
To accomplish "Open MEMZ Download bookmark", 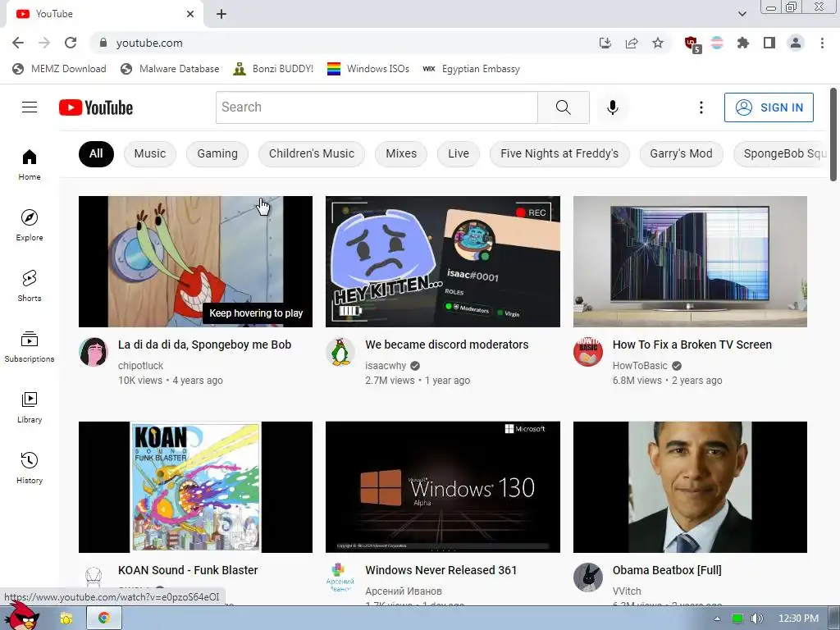I will (59, 69).
